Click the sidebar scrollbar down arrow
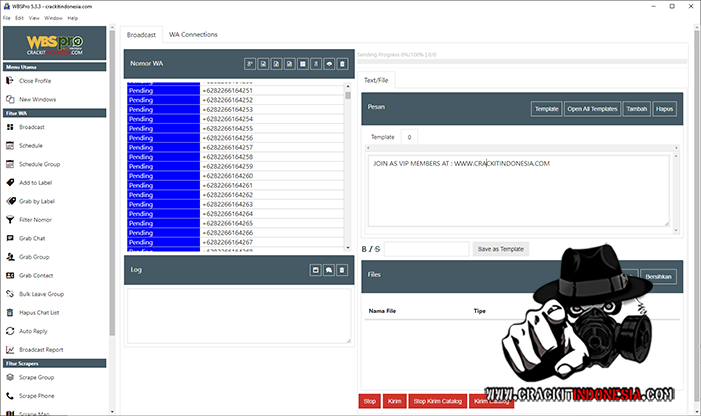The height and width of the screenshot is (416, 701). [112, 412]
